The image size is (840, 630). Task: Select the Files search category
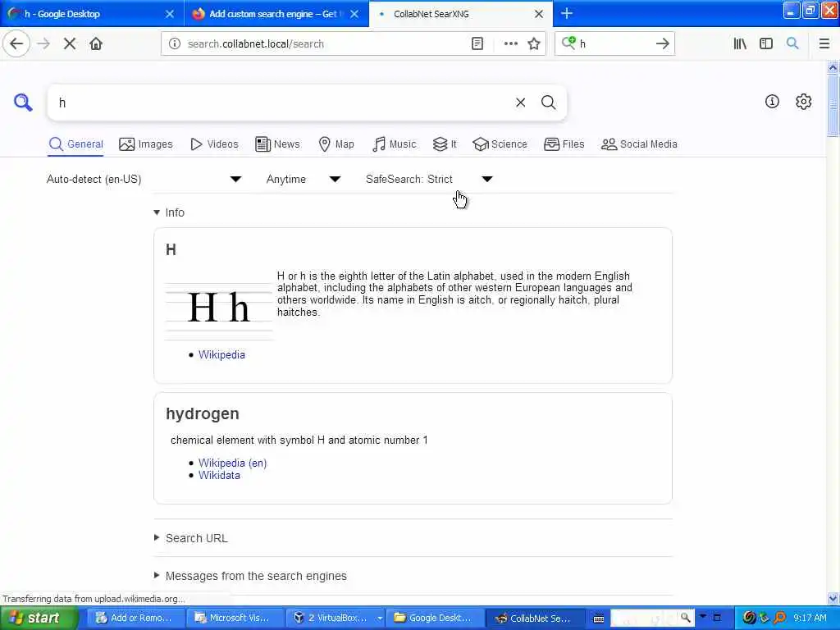click(x=564, y=144)
